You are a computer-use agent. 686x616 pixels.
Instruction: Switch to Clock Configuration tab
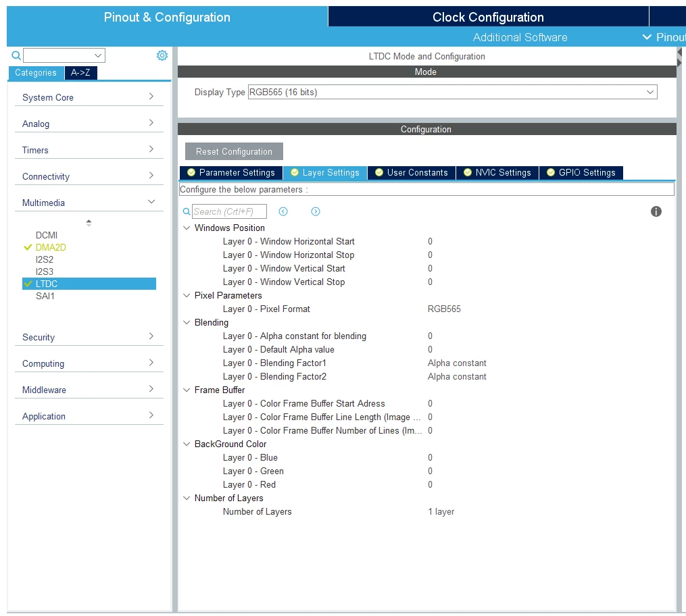pyautogui.click(x=488, y=17)
